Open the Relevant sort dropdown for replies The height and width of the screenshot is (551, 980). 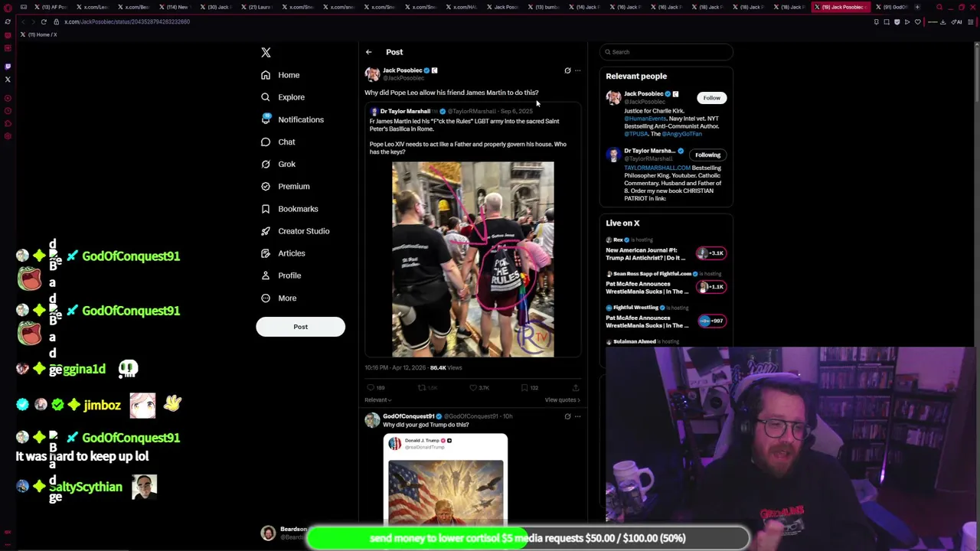tap(377, 399)
